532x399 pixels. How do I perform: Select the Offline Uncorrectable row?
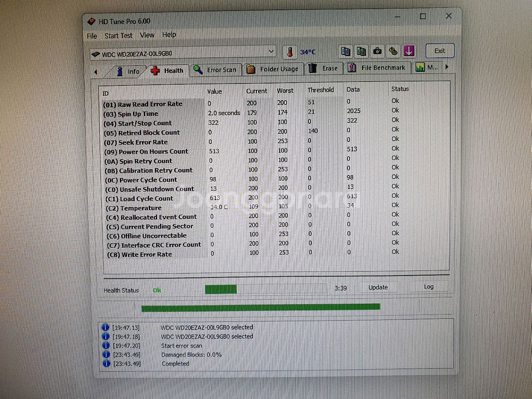tap(252, 235)
